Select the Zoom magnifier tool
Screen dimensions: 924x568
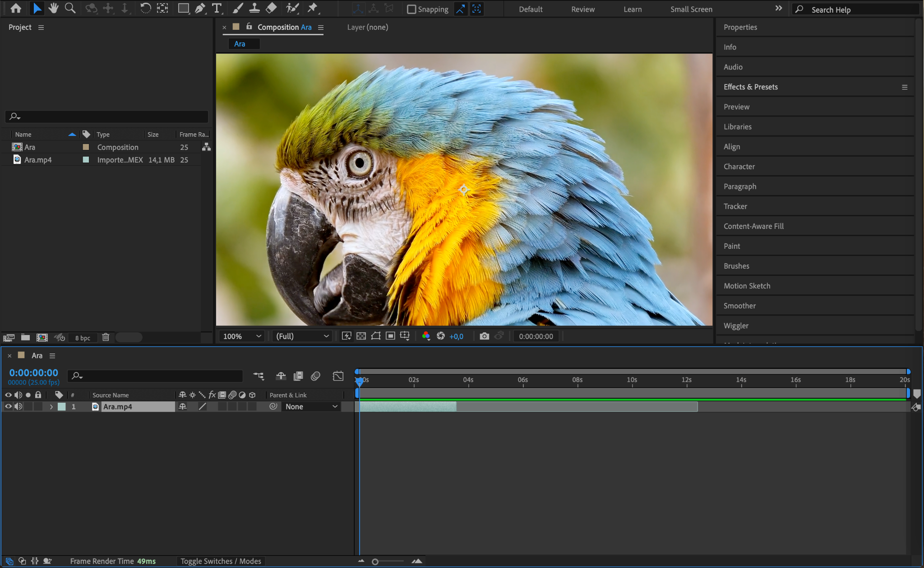(70, 8)
